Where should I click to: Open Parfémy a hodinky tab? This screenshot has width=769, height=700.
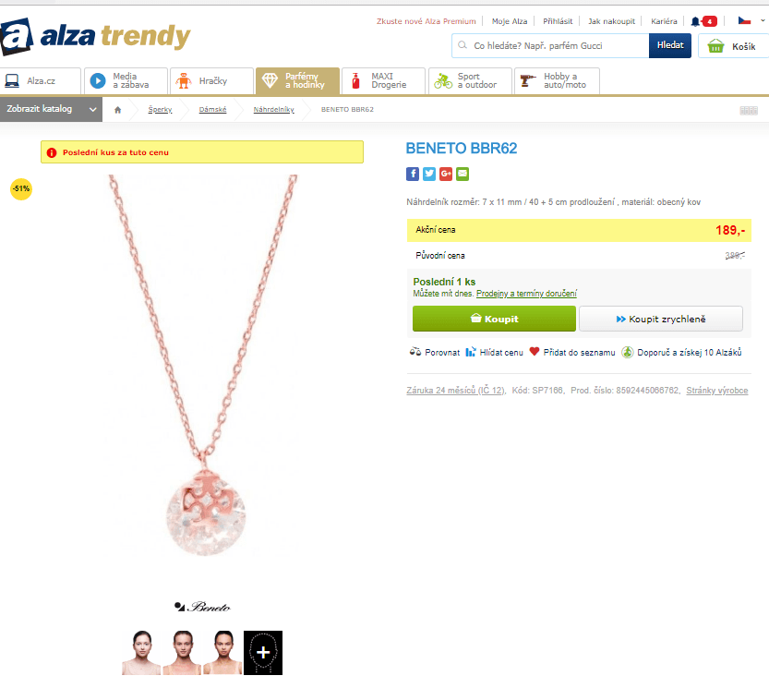point(297,80)
